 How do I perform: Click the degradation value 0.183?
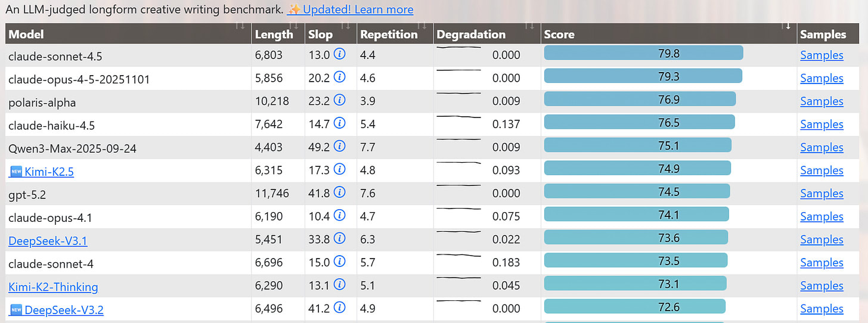[506, 262]
